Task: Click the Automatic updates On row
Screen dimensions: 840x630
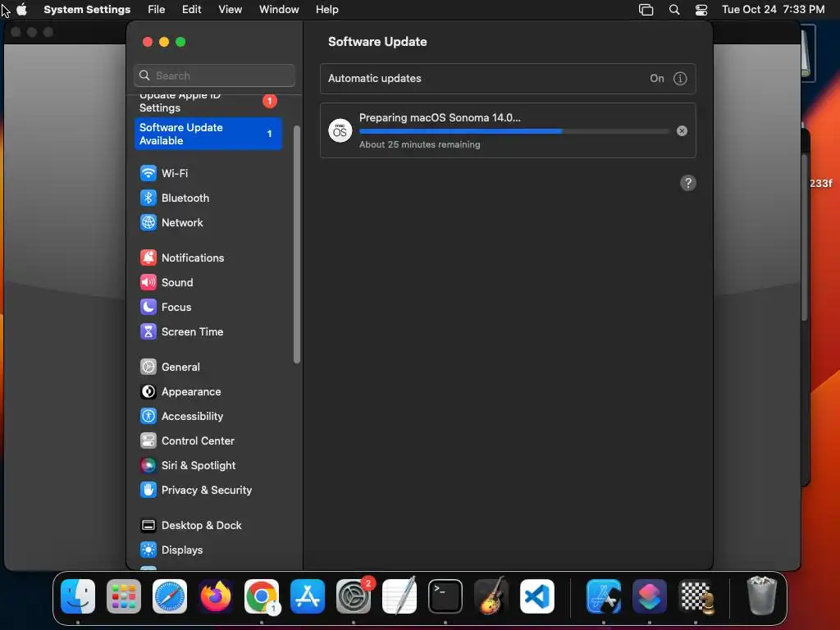Action: 508,78
